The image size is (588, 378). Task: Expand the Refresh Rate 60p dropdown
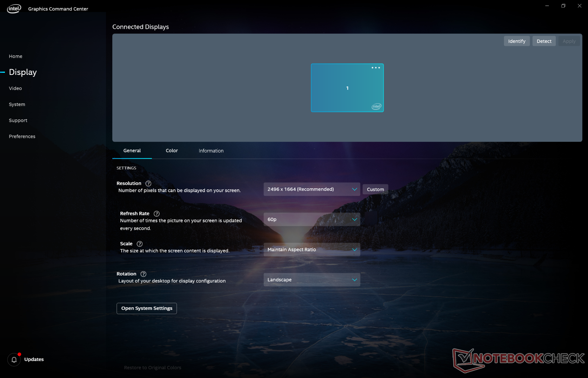pos(312,219)
